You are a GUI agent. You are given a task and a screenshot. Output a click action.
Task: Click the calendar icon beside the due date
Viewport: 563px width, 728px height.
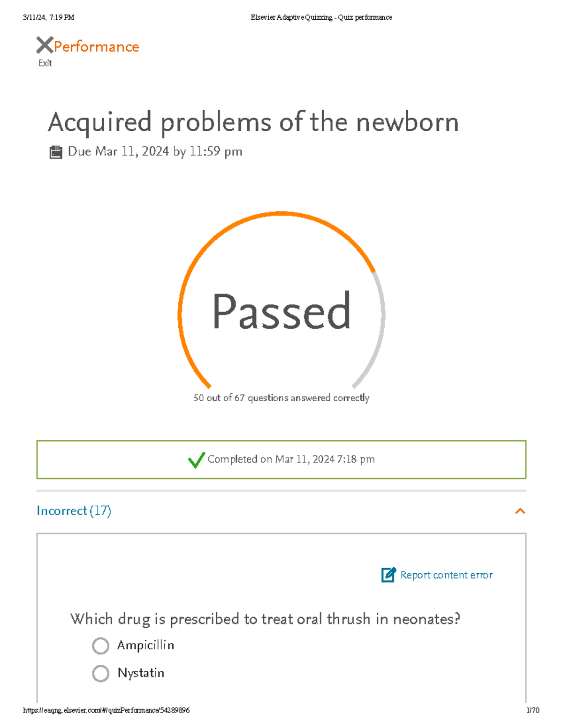[56, 151]
